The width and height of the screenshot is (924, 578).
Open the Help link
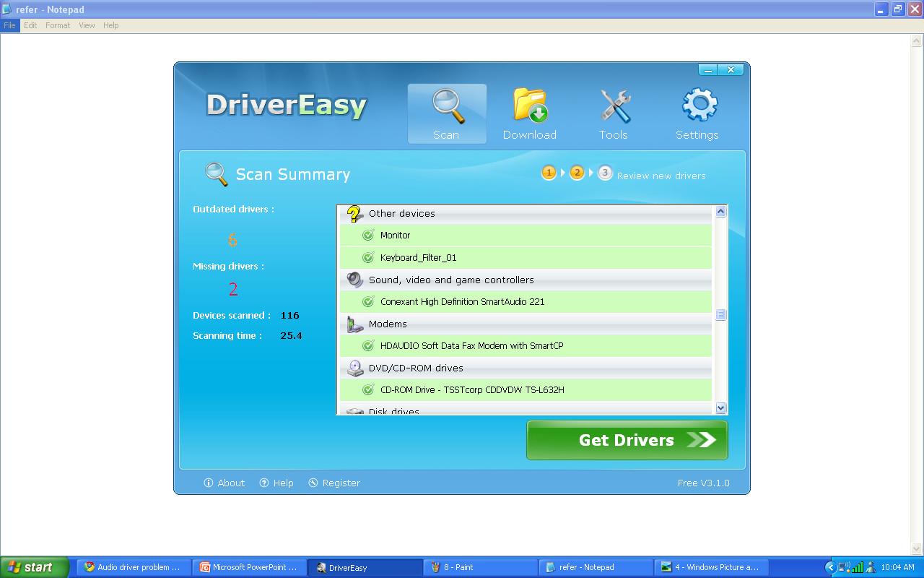click(283, 483)
